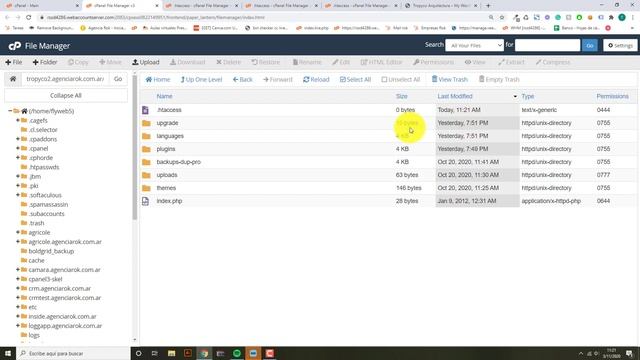
Task: Expand the agricole tree folder
Action: pyautogui.click(x=18, y=232)
